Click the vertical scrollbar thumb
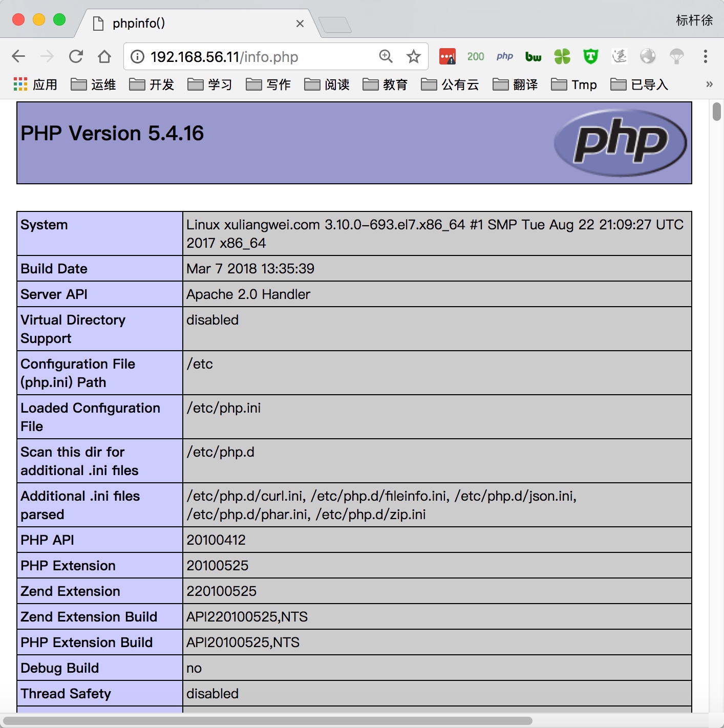Image resolution: width=724 pixels, height=728 pixels. (x=717, y=112)
